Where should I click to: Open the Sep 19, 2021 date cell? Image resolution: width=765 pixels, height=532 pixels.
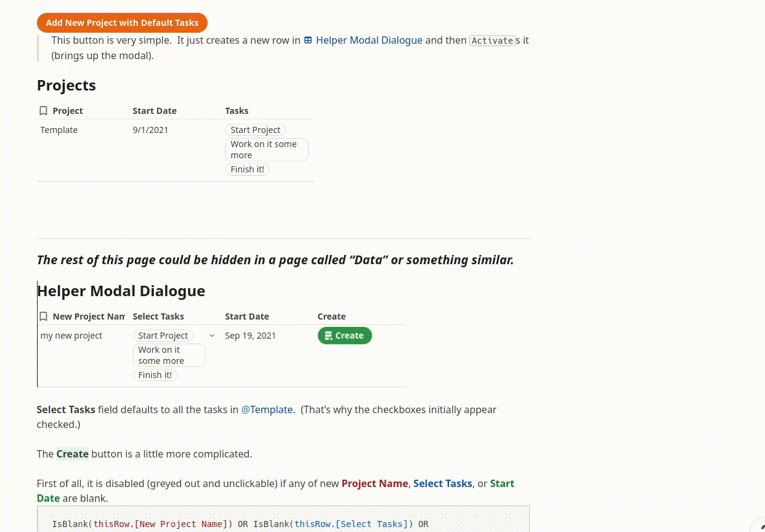coord(250,336)
